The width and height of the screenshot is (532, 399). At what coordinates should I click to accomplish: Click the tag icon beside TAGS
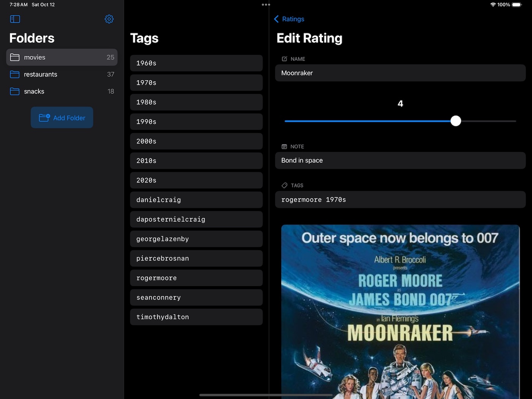[284, 185]
